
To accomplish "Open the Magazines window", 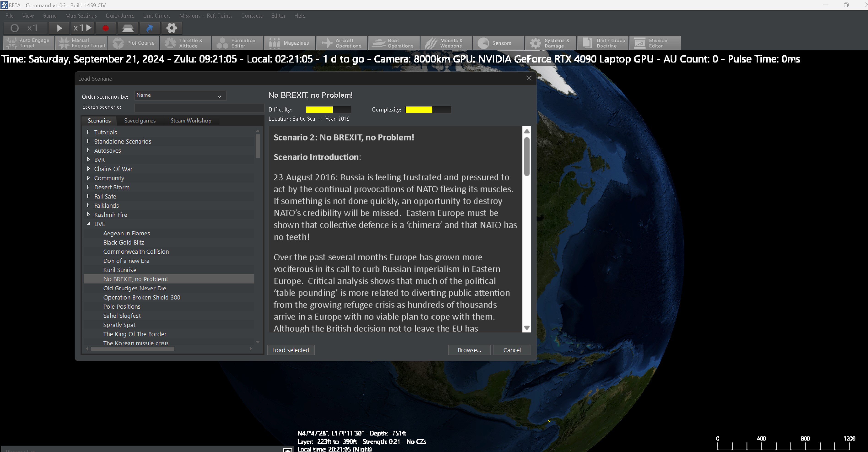I will coord(289,43).
